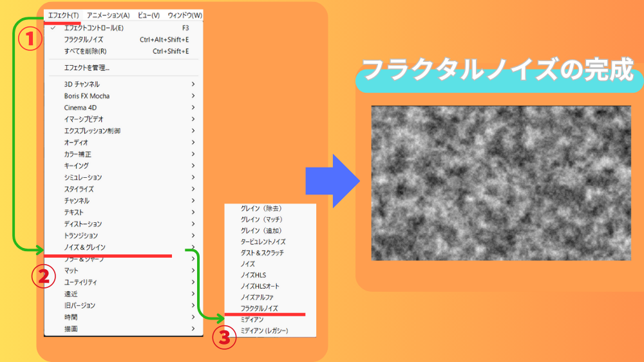The width and height of the screenshot is (644, 362).
Task: Expand the ディストーション submenu arrow
Action: click(193, 224)
